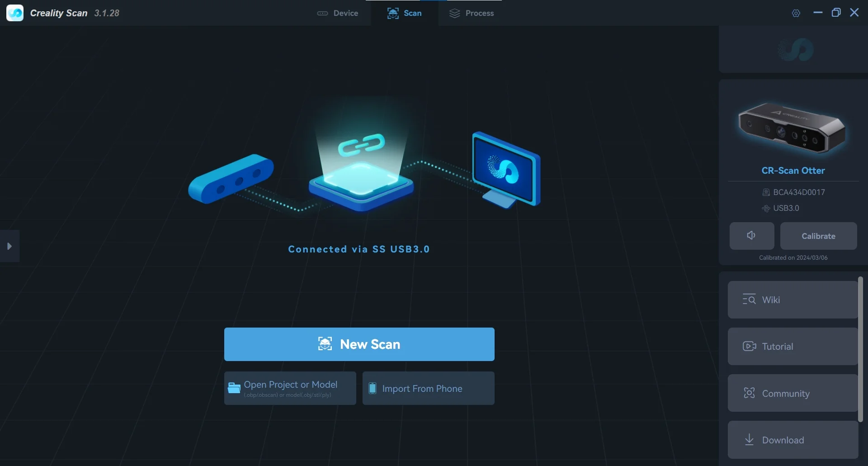Click the serial number badge icon

pos(766,192)
